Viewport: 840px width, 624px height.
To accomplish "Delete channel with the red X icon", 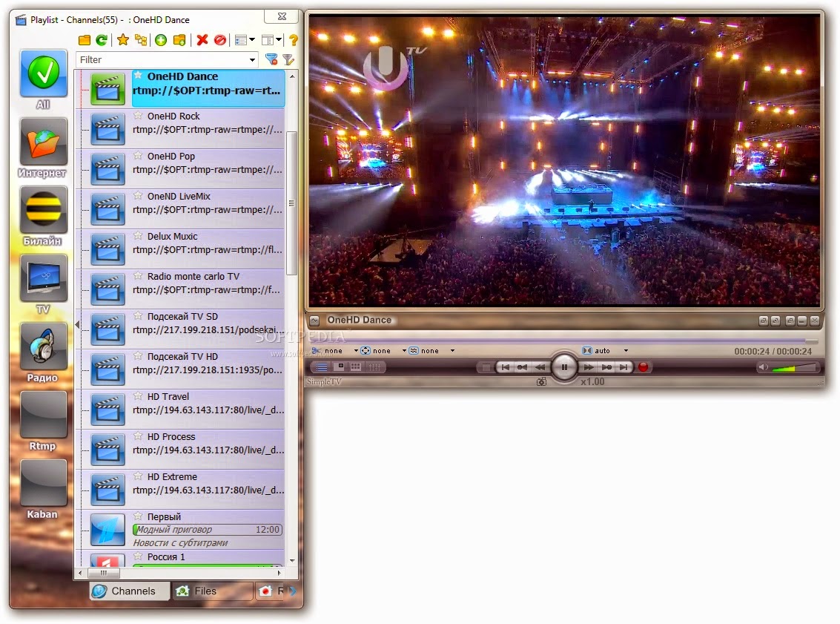I will tap(202, 40).
